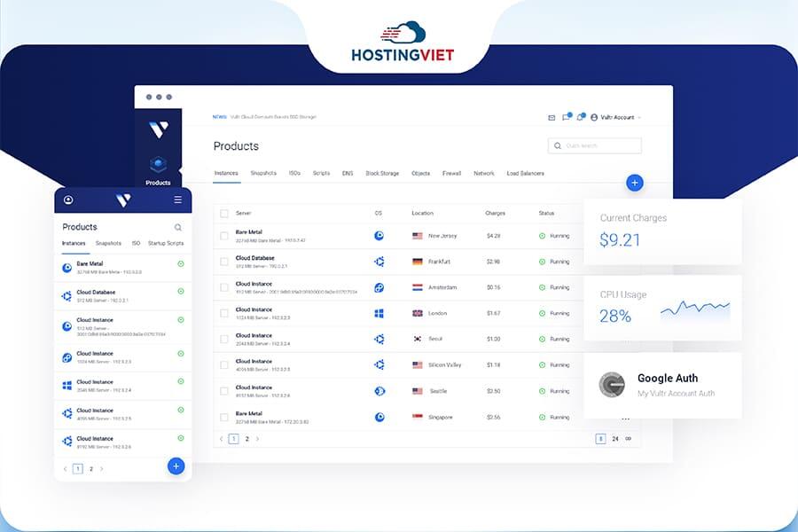Open the DNS tab
This screenshot has height=532, width=798.
pyautogui.click(x=348, y=173)
